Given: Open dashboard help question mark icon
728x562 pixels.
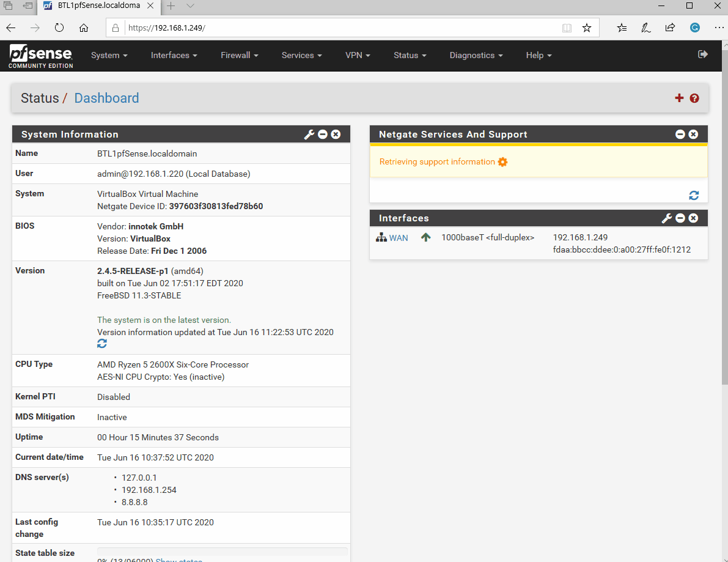Looking at the screenshot, I should 694,98.
